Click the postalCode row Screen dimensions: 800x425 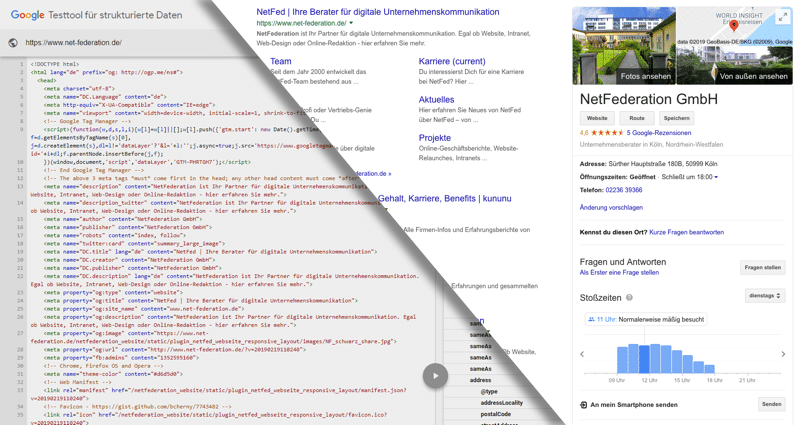pos(495,414)
